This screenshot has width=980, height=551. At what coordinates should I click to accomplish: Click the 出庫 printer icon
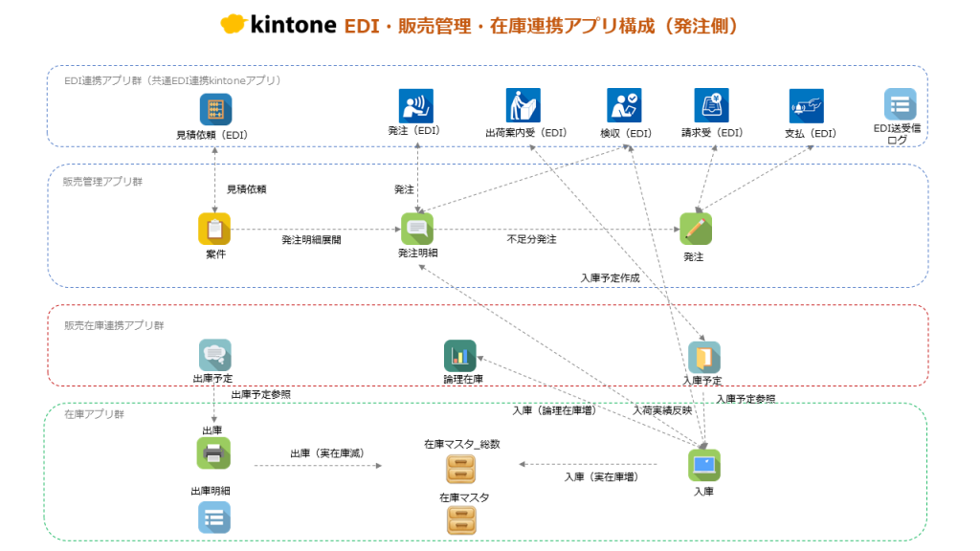213,452
